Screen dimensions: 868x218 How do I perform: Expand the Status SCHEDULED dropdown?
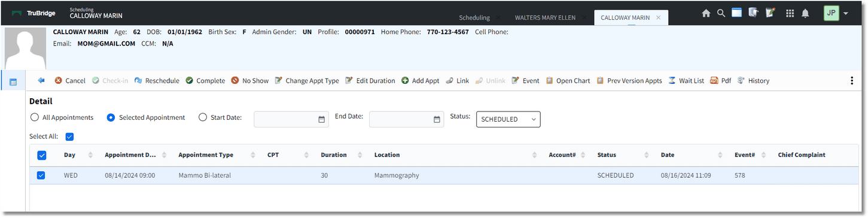tap(508, 119)
